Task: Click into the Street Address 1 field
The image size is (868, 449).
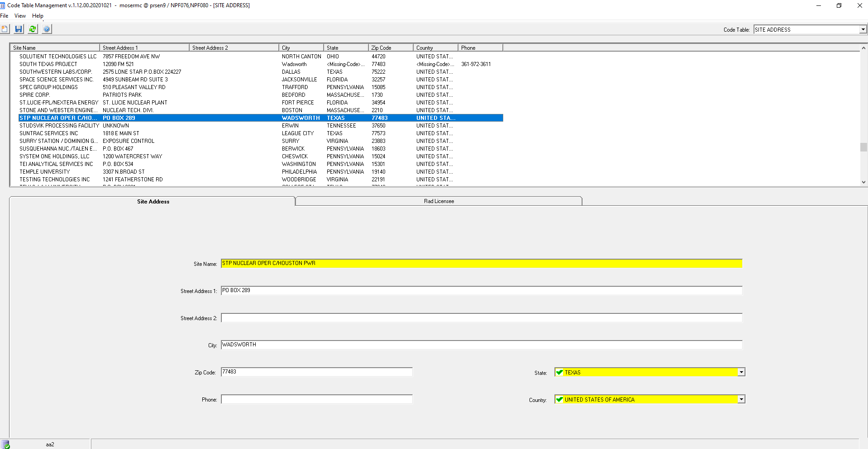Action: pyautogui.click(x=482, y=290)
